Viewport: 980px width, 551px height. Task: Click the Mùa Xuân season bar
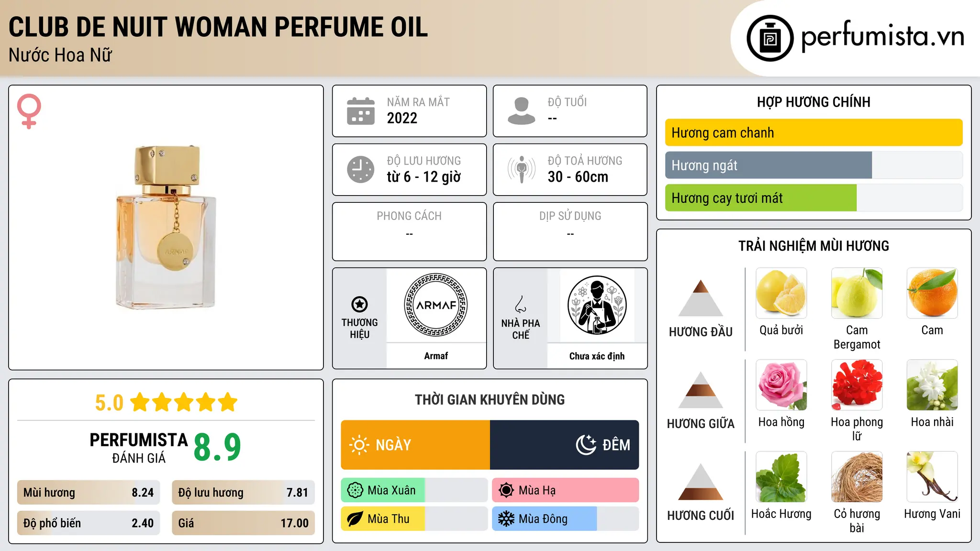(x=414, y=490)
